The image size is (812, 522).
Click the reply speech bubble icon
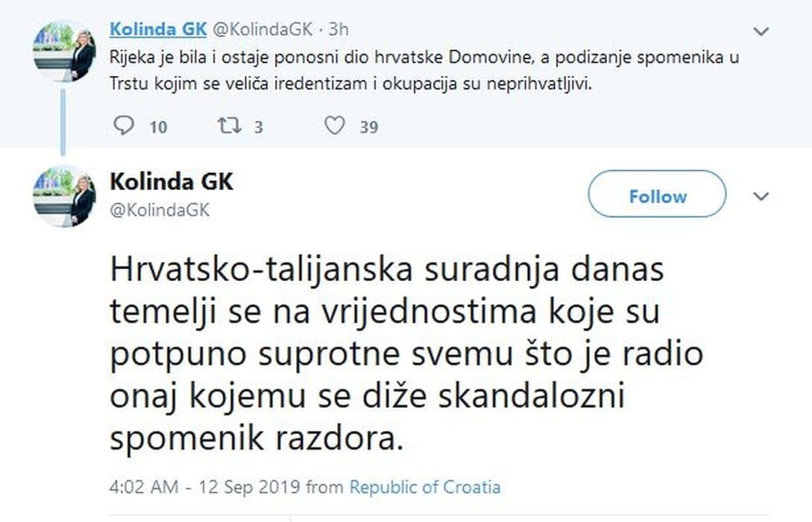click(123, 126)
